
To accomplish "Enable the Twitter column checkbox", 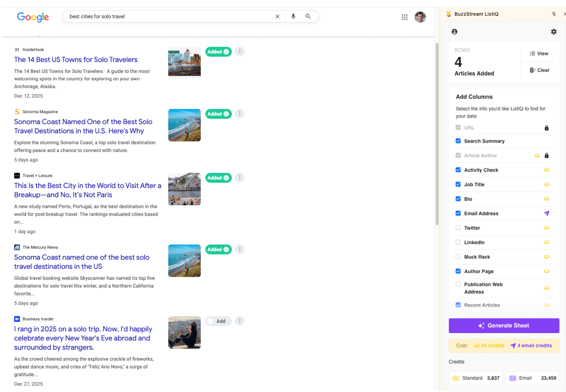I will 458,228.
